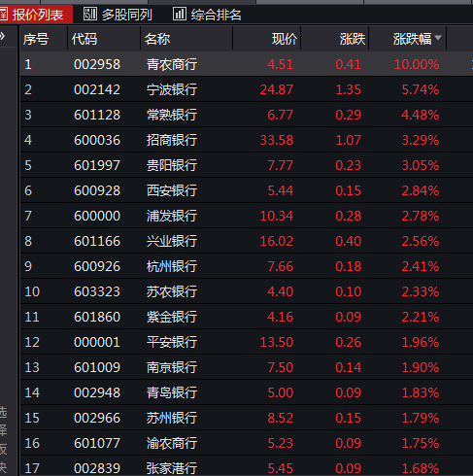Image resolution: width=473 pixels, height=476 pixels.
Task: Click stock code 601997
Action: point(97,165)
